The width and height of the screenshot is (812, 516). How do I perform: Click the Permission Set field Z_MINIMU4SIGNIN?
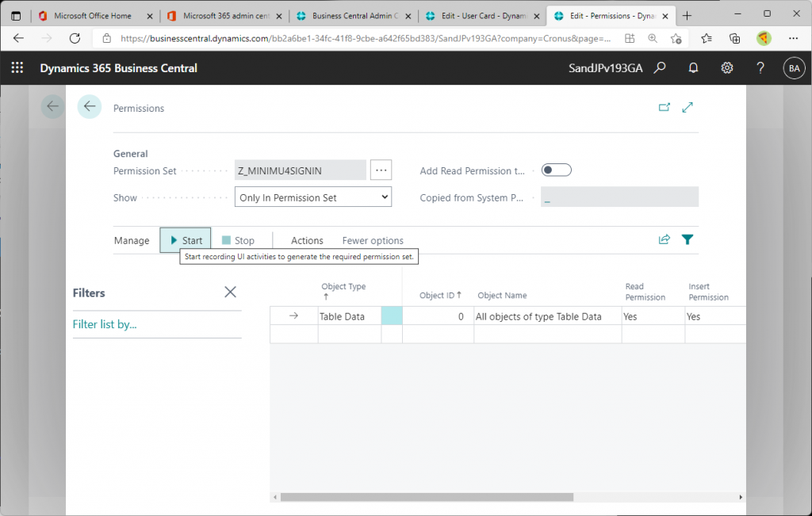click(x=301, y=170)
